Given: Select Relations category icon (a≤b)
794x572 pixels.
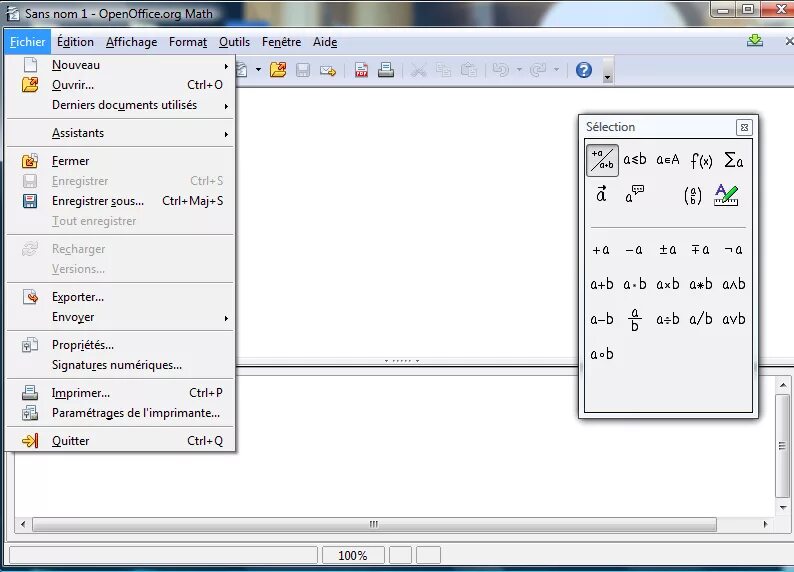Looking at the screenshot, I should click(634, 160).
